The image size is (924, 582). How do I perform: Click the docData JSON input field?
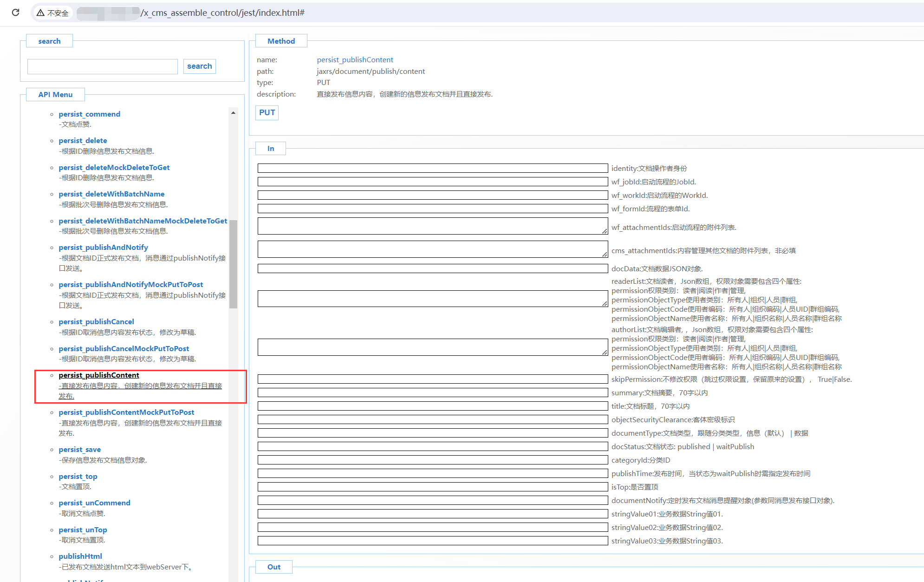[432, 268]
